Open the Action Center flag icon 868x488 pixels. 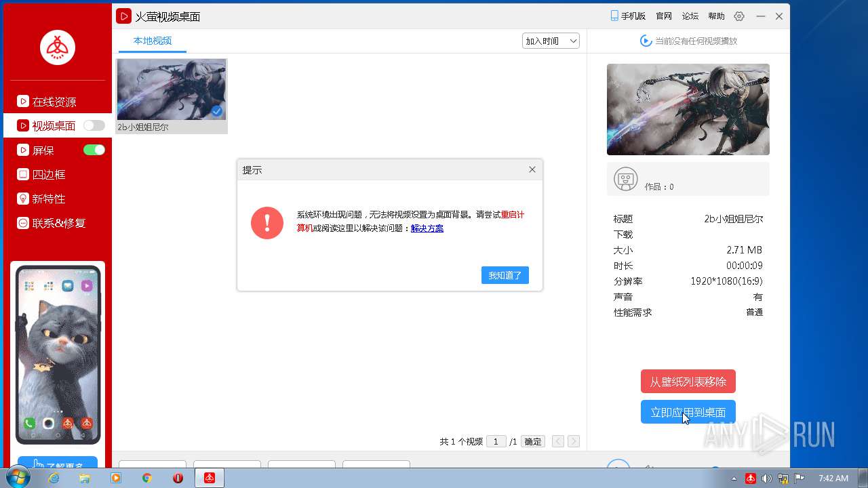[x=799, y=479]
